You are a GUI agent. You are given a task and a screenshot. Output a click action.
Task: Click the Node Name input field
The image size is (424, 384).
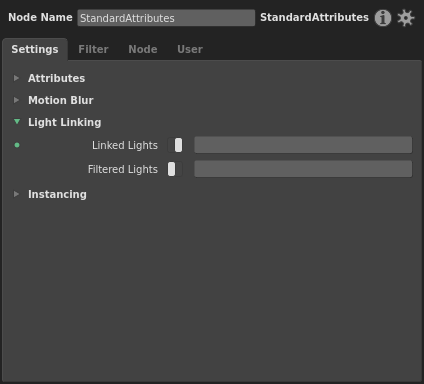tap(166, 18)
